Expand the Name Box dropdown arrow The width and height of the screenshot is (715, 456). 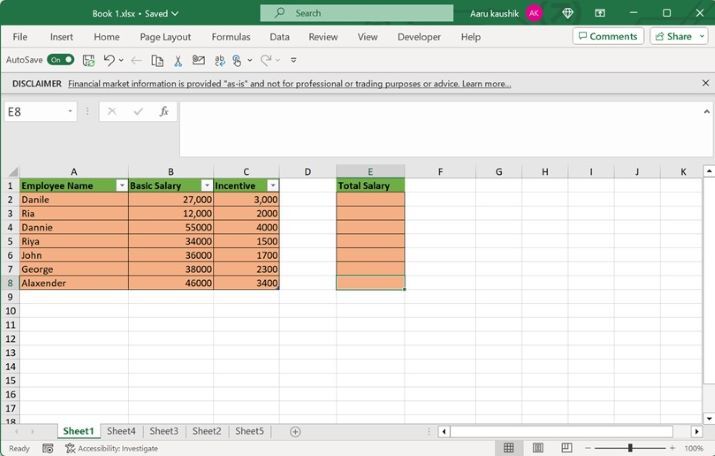[70, 111]
